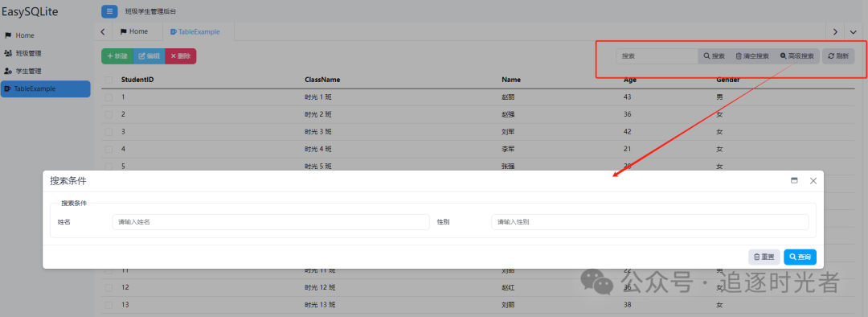This screenshot has width=868, height=317.
Task: Open the tab list dropdown chevron
Action: (853, 32)
